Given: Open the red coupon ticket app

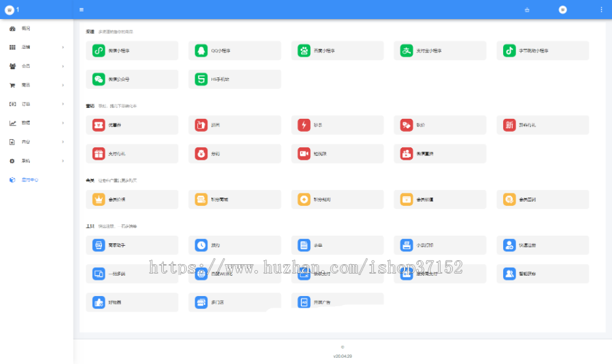Looking at the screenshot, I should [132, 125].
